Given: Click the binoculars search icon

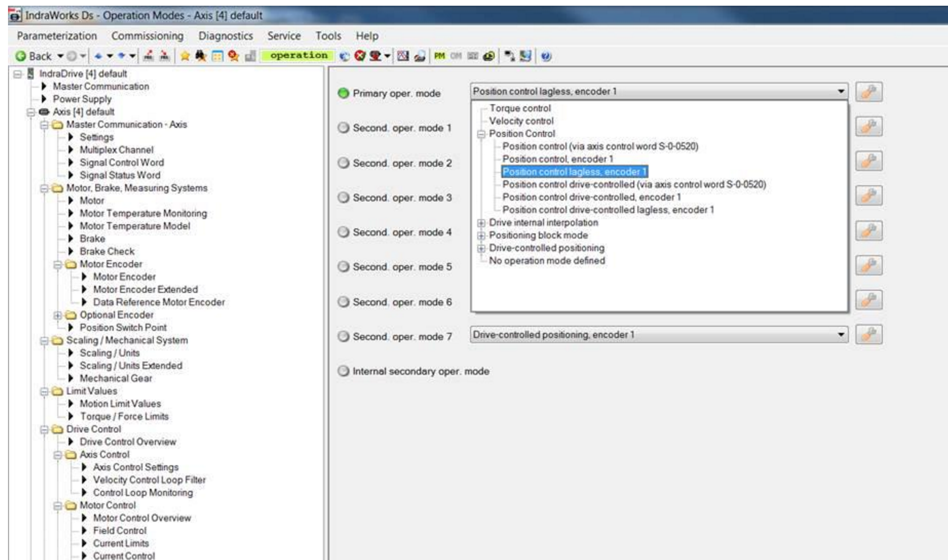Looking at the screenshot, I should click(x=201, y=56).
